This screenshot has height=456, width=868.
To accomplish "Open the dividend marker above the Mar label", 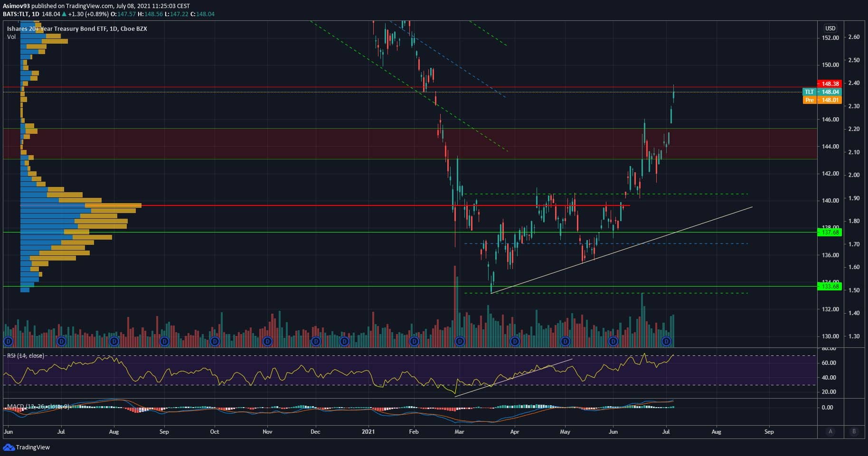I will point(459,341).
